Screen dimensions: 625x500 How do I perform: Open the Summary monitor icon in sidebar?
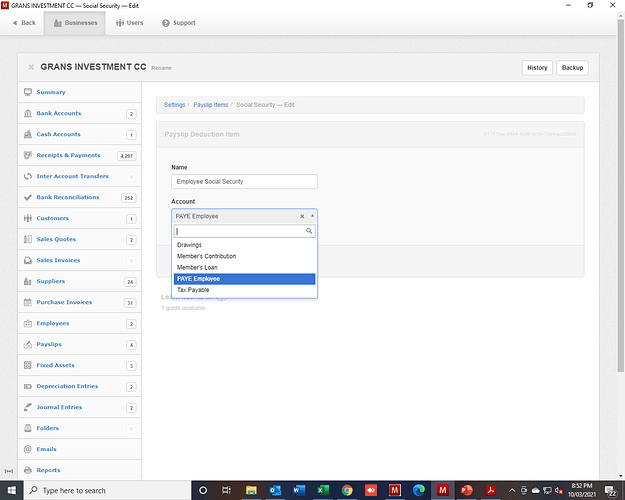click(28, 92)
